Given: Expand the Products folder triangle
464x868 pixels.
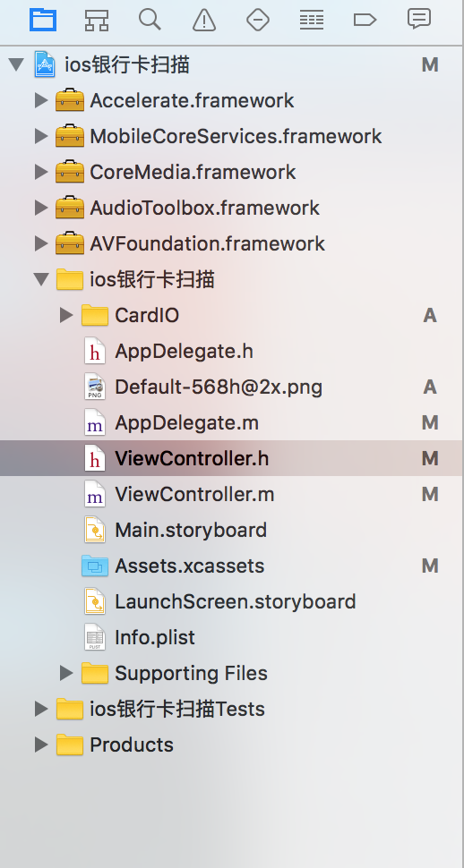Looking at the screenshot, I should point(41,744).
